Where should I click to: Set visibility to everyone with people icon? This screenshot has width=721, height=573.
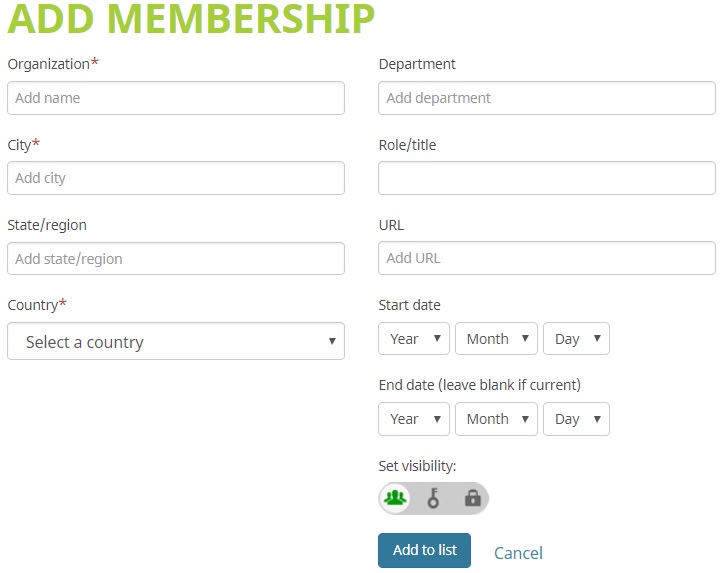coord(395,498)
